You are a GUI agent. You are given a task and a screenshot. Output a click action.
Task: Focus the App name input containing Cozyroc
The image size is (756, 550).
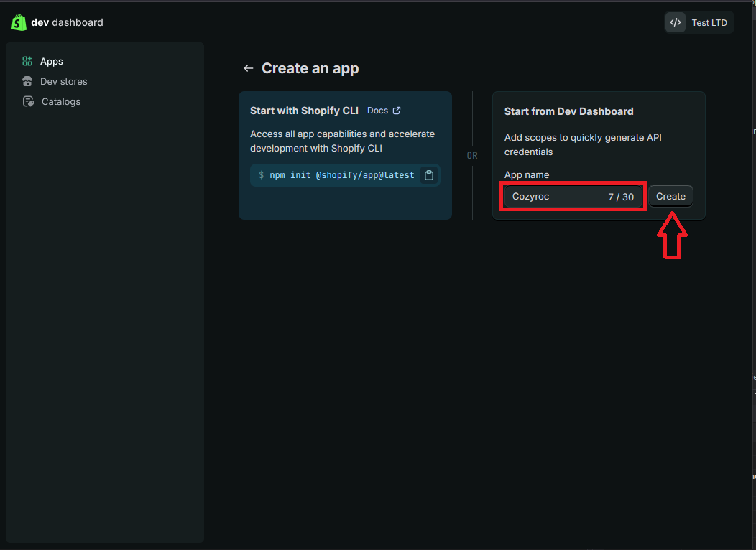coord(553,197)
